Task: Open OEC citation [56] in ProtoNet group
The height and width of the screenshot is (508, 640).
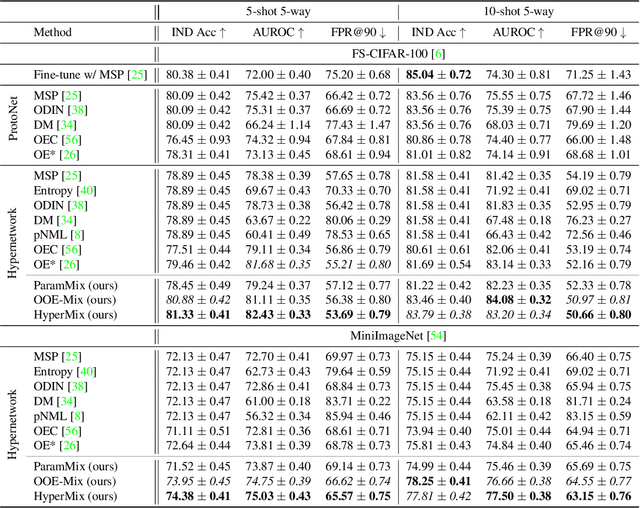Action: click(71, 140)
